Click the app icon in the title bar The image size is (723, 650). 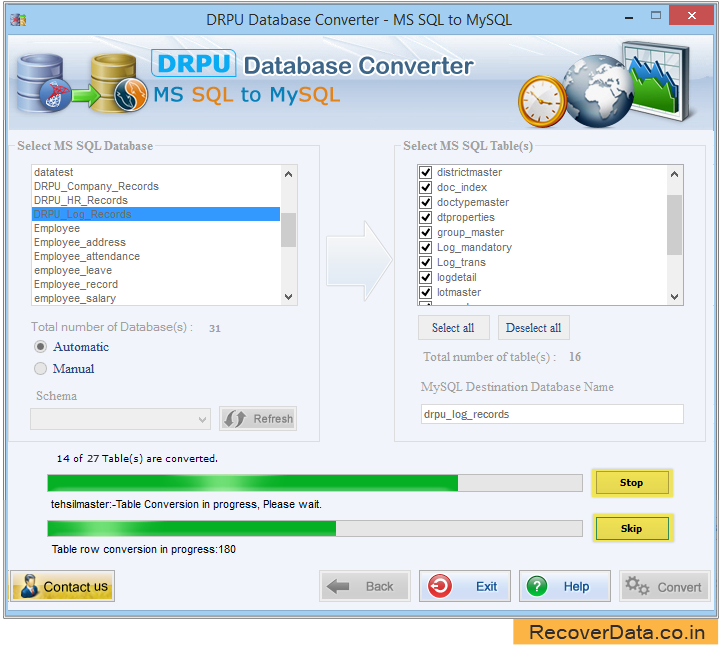click(18, 20)
